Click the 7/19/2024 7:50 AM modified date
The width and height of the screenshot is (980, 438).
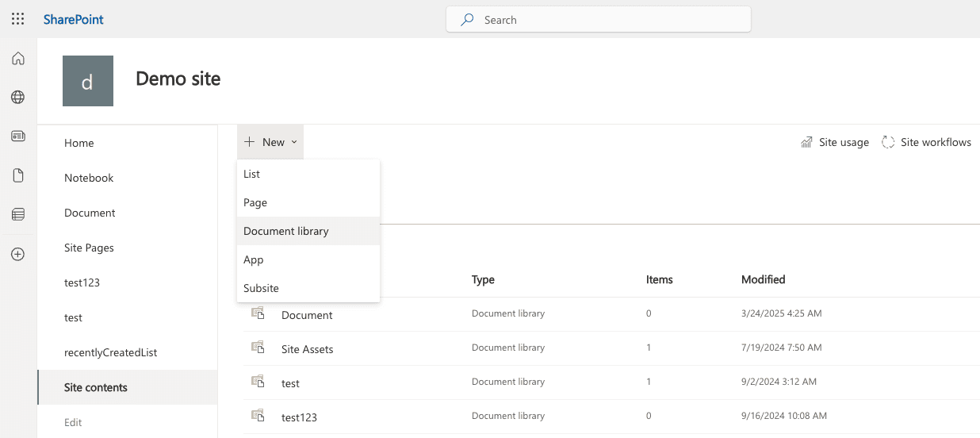(782, 348)
